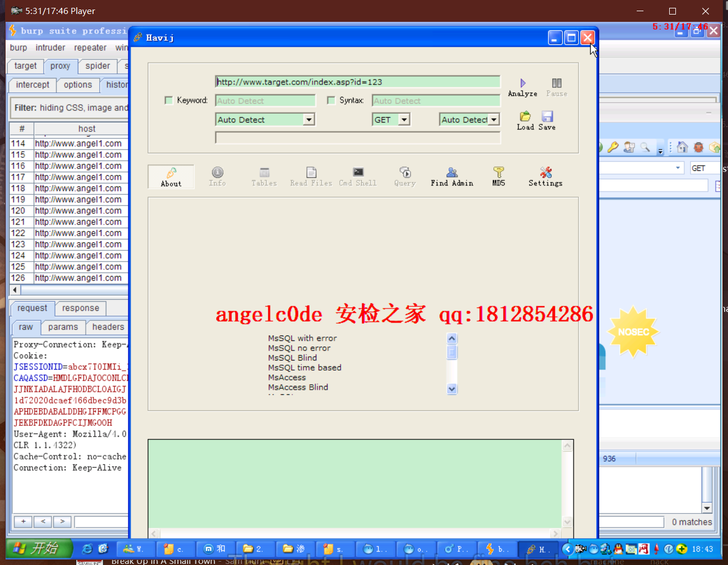Click the Pause icon in Havij
728x565 pixels.
557,83
